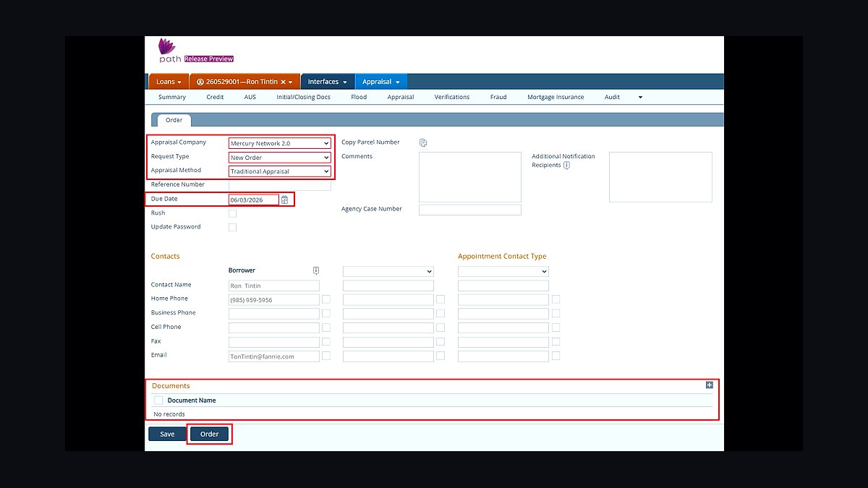The height and width of the screenshot is (488, 868).
Task: Click the No records text in Documents
Action: click(x=169, y=414)
